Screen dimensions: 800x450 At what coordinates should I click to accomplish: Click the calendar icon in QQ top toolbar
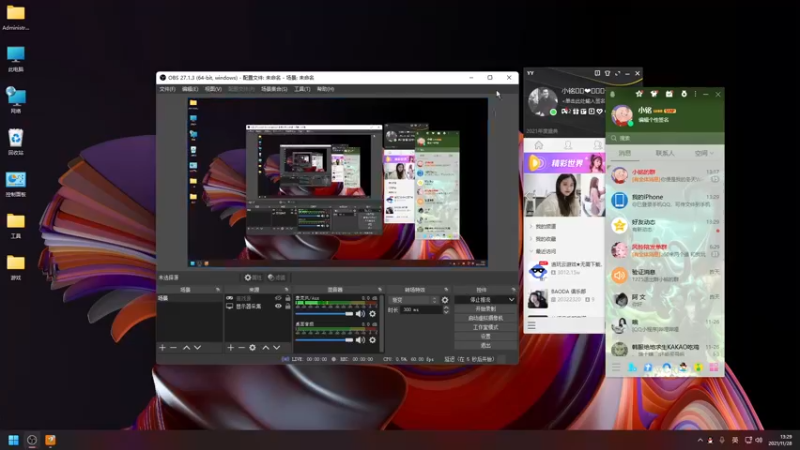669,94
